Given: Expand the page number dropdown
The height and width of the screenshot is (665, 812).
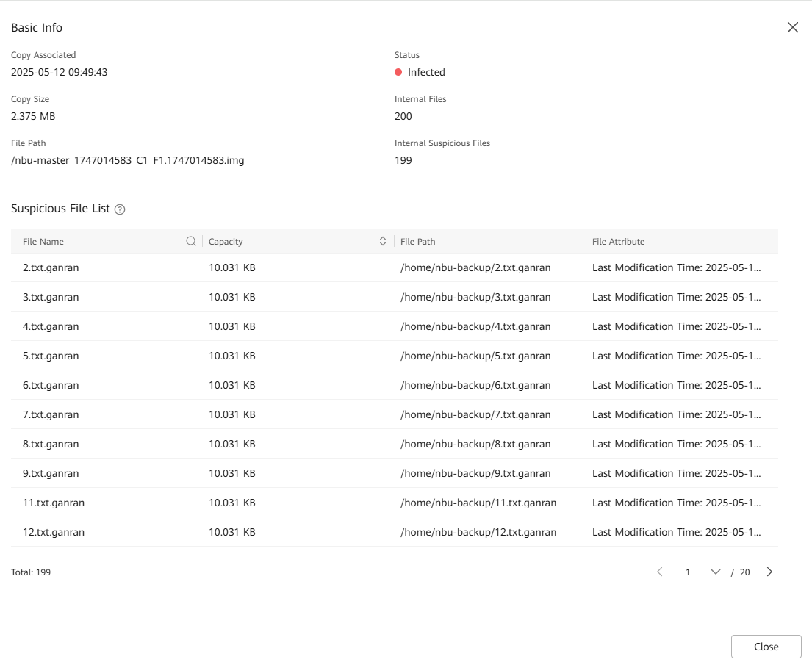Looking at the screenshot, I should click(715, 572).
